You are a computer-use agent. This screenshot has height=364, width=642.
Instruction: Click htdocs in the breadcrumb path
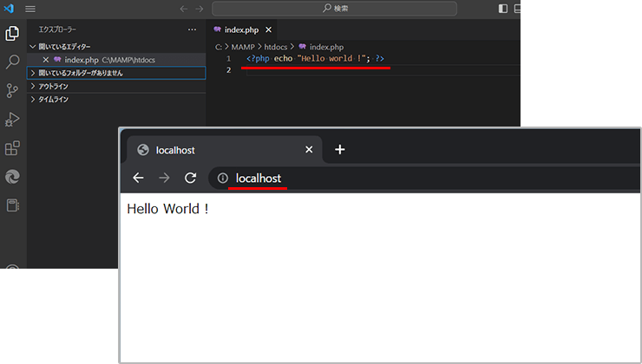[276, 47]
